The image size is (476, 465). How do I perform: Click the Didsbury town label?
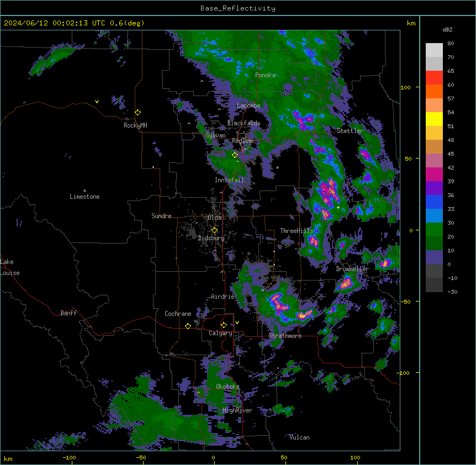(211, 238)
